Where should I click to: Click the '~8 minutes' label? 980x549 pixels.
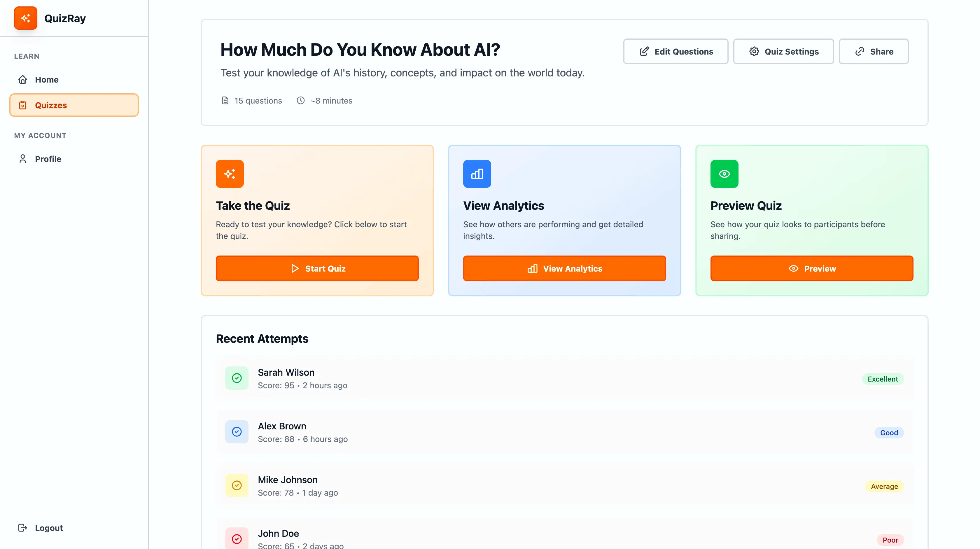tap(331, 100)
